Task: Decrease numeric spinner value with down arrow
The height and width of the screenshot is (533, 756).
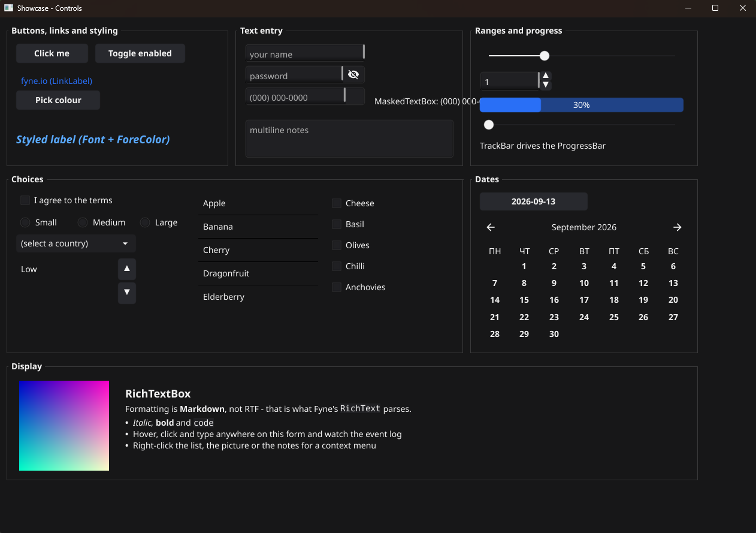Action: pos(546,85)
